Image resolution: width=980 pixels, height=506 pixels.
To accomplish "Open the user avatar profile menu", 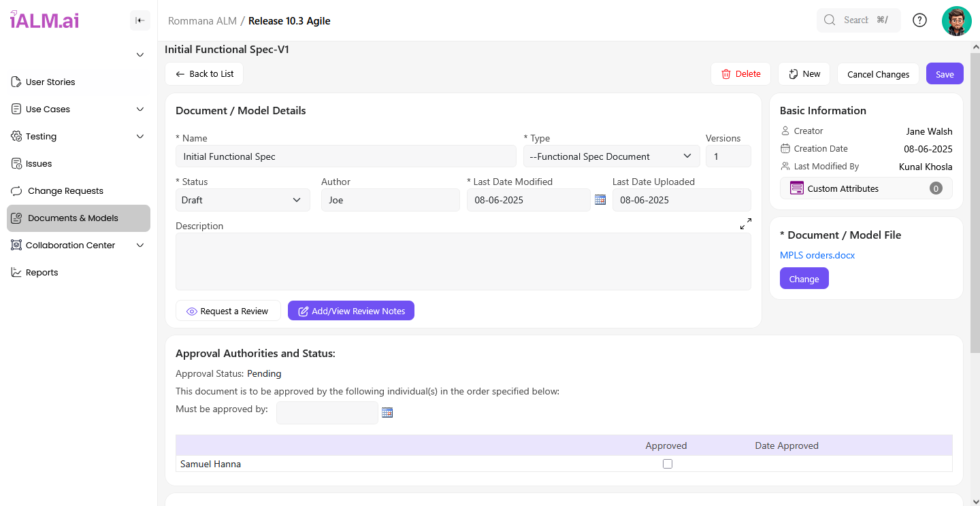I will 956,20.
